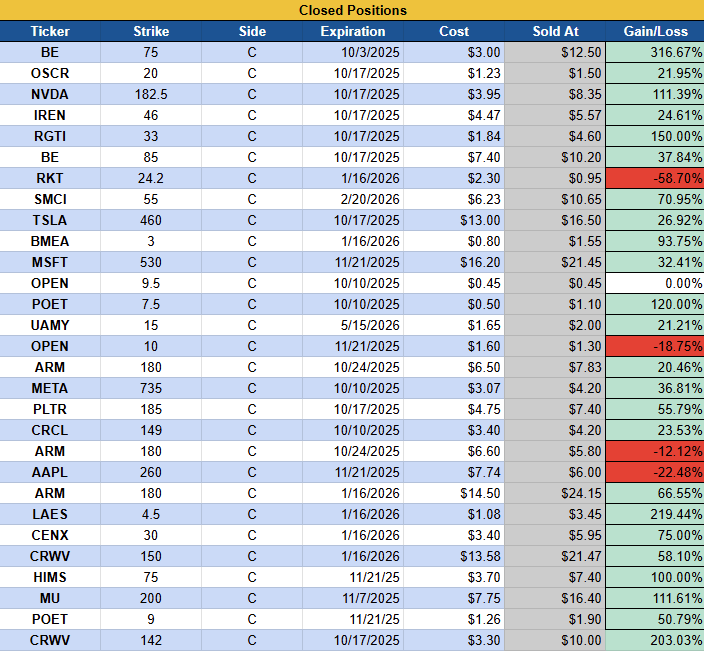
Task: Select the LAES ticker cell
Action: [x=50, y=514]
